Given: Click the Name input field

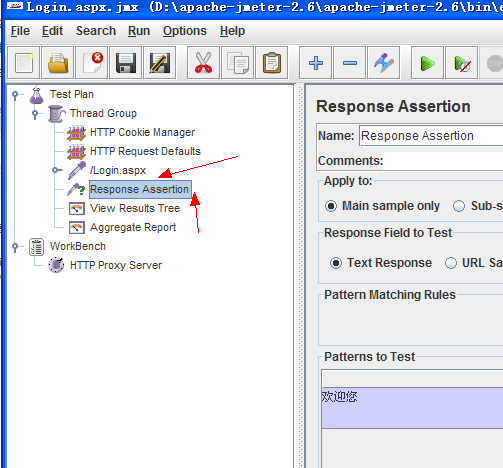Looking at the screenshot, I should click(x=431, y=136).
